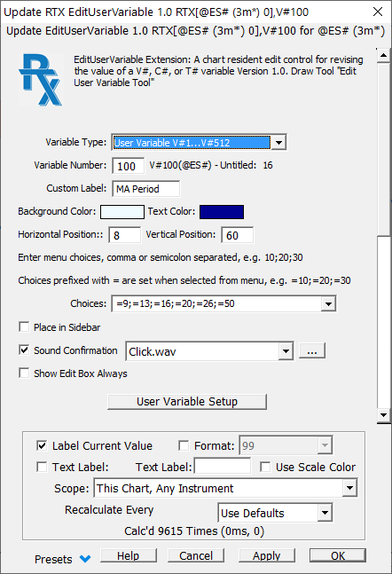Pick the dark blue Text Color swatch
The height and width of the screenshot is (574, 392).
[222, 211]
